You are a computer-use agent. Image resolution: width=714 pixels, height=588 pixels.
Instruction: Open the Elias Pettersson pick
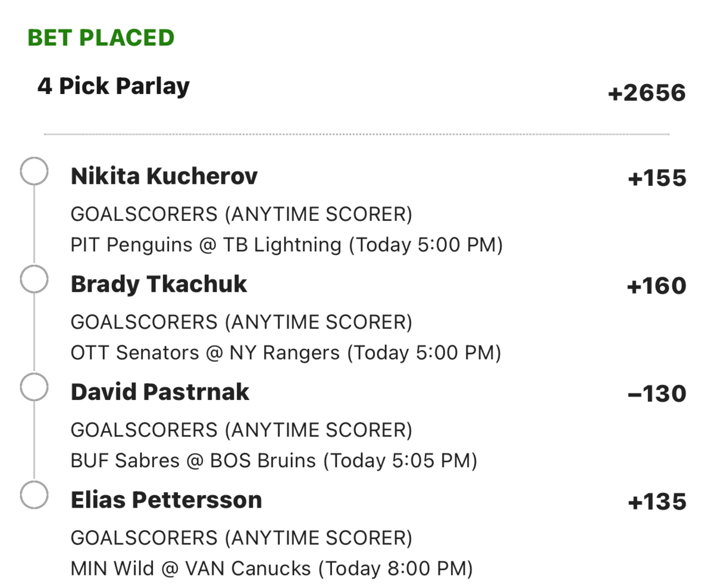click(x=166, y=500)
